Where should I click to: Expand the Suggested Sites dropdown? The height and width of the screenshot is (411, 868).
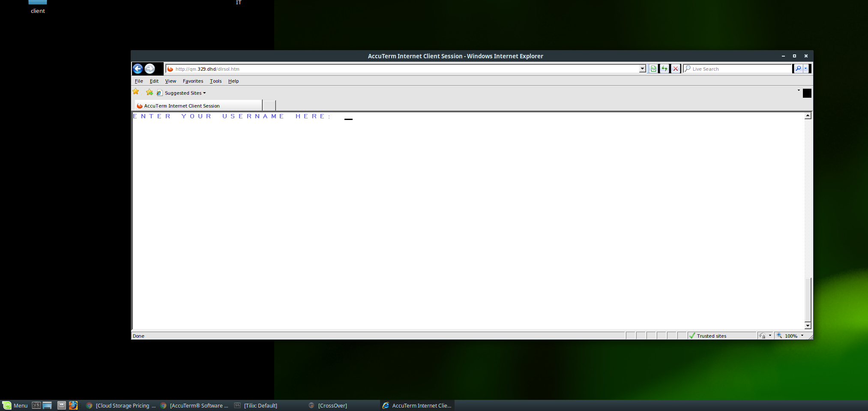(204, 93)
